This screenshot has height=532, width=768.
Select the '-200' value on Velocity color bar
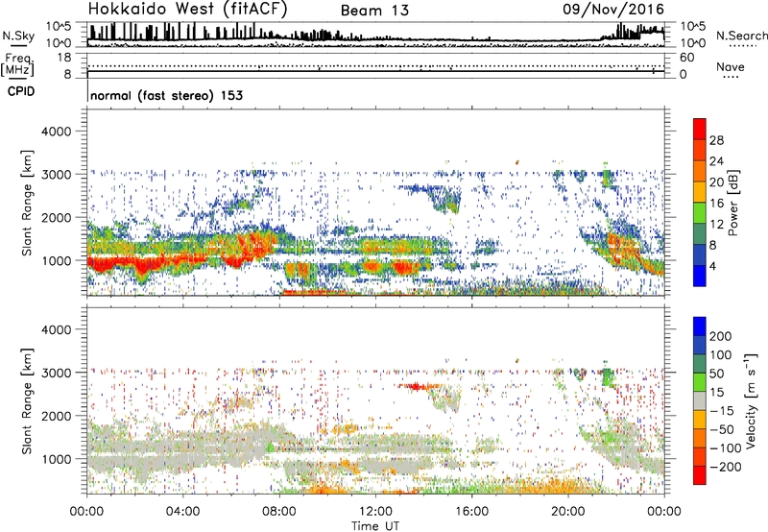click(726, 467)
